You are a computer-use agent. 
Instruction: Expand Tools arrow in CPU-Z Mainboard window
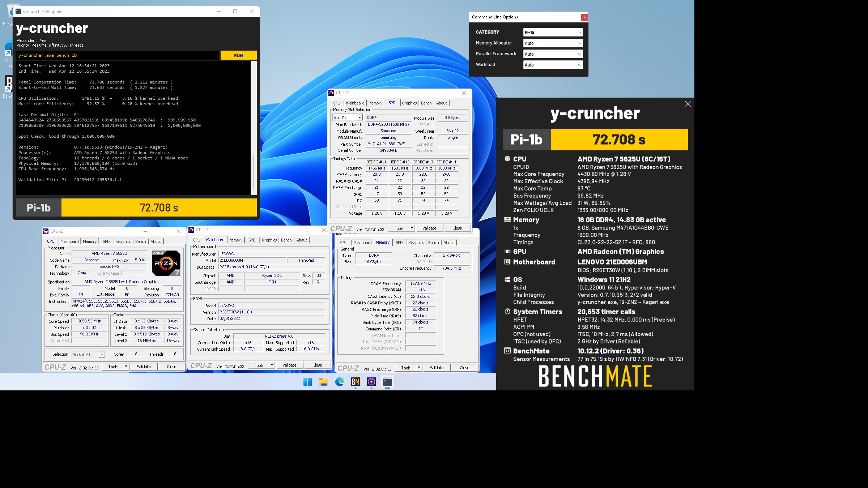pos(272,365)
